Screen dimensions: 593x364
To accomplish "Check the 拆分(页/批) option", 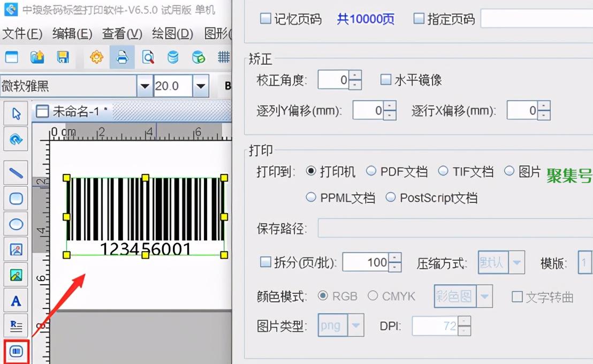I will (x=265, y=262).
